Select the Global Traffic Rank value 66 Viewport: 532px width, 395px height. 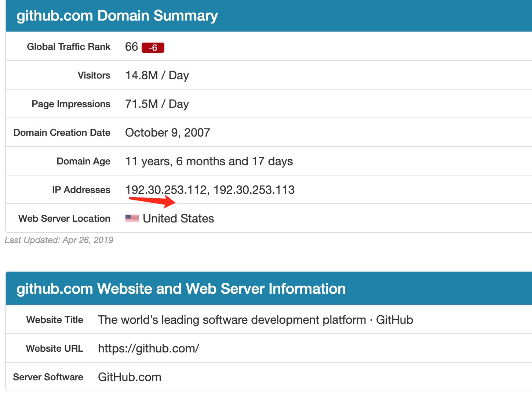click(x=131, y=47)
